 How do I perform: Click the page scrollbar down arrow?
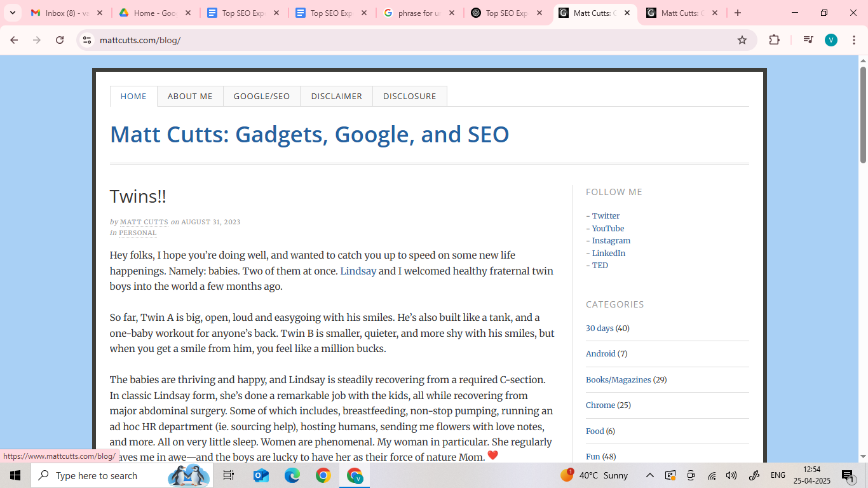click(863, 456)
